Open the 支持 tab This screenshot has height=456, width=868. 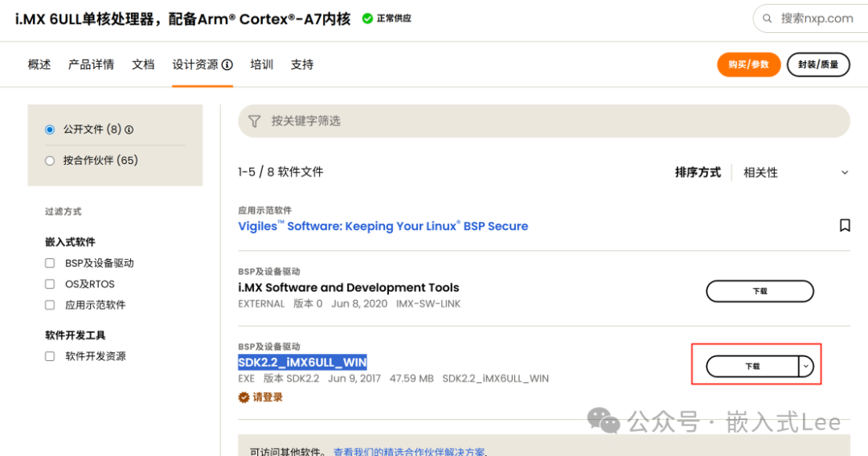pyautogui.click(x=302, y=65)
